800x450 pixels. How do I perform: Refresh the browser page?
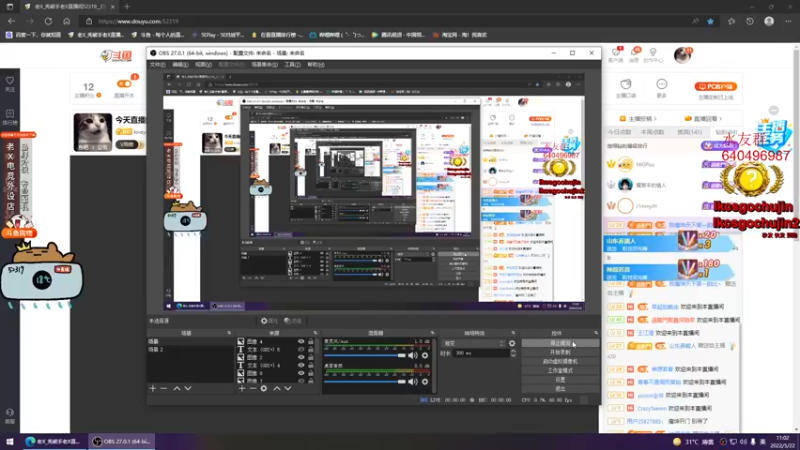48,21
